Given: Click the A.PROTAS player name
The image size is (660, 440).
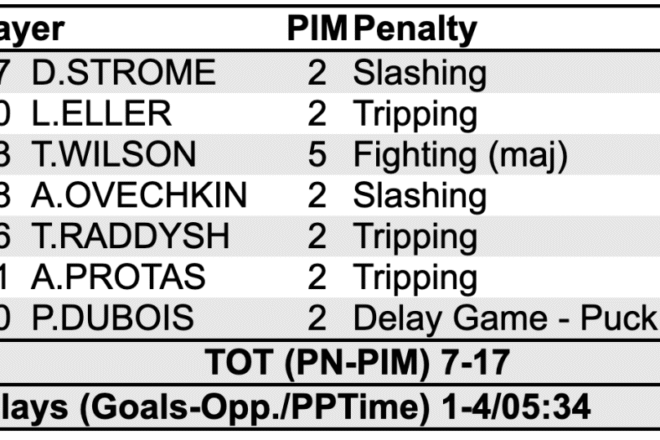Looking at the screenshot, I should 119,277.
